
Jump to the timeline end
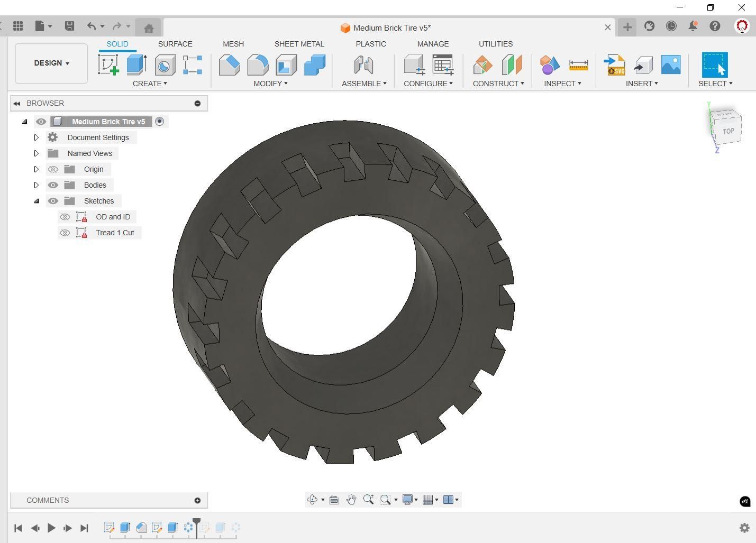coord(84,528)
